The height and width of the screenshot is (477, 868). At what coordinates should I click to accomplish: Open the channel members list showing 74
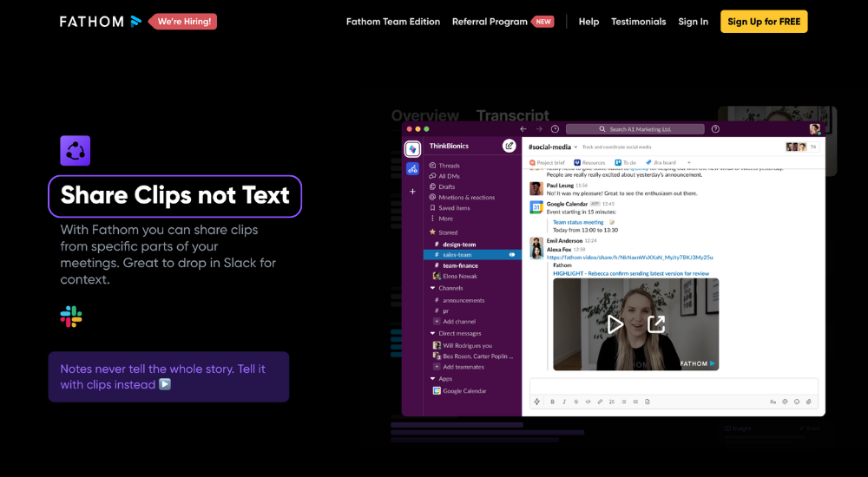coord(802,147)
